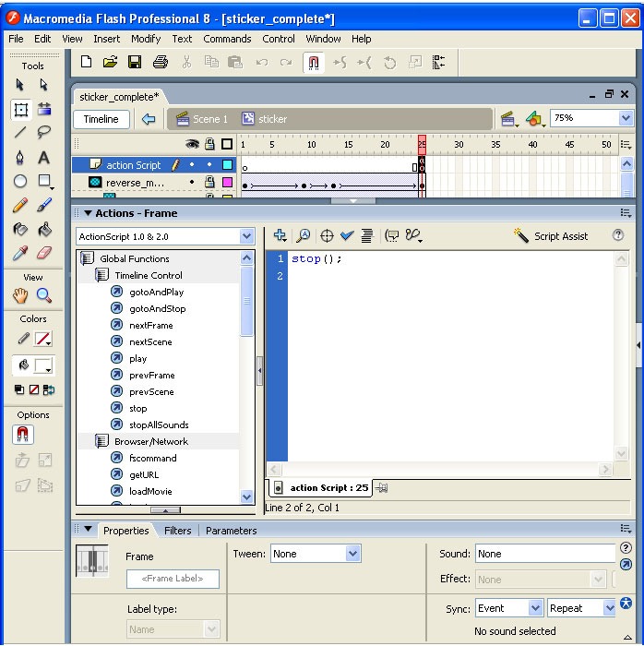The height and width of the screenshot is (646, 644).
Task: Select the Selection arrow tool
Action: pyautogui.click(x=19, y=85)
